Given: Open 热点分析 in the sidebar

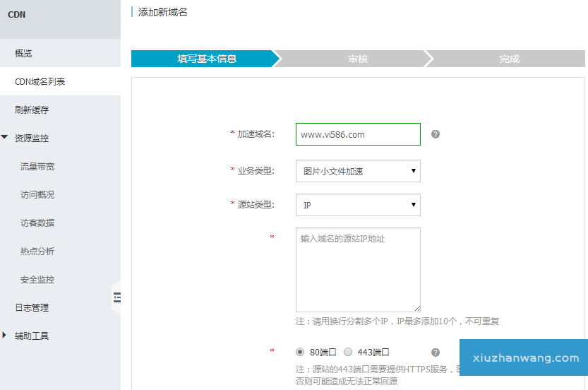Looking at the screenshot, I should click(37, 252).
